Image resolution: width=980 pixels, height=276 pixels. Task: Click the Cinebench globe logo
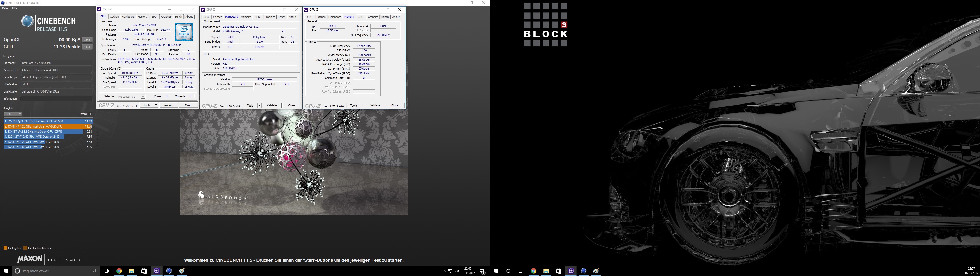click(27, 21)
